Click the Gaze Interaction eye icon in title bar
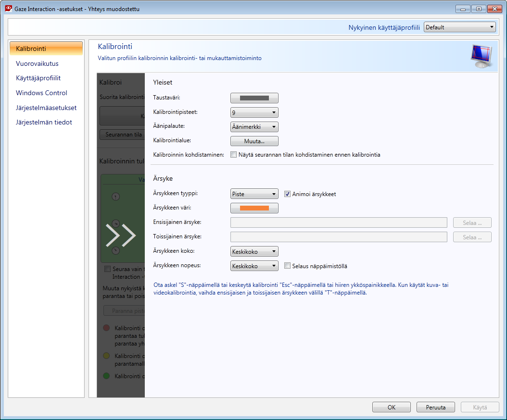Image resolution: width=507 pixels, height=420 pixels. (8, 9)
